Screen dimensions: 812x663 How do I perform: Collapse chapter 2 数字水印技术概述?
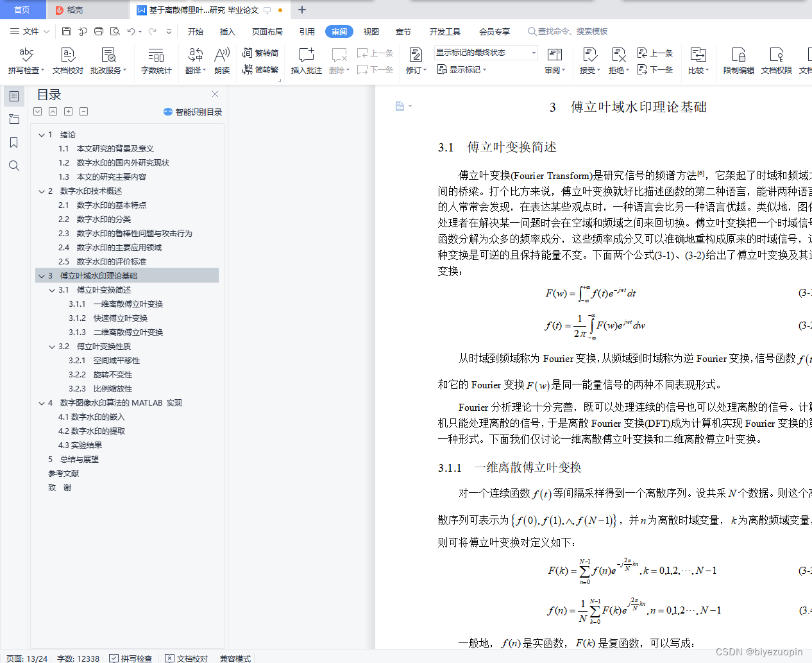tap(42, 191)
